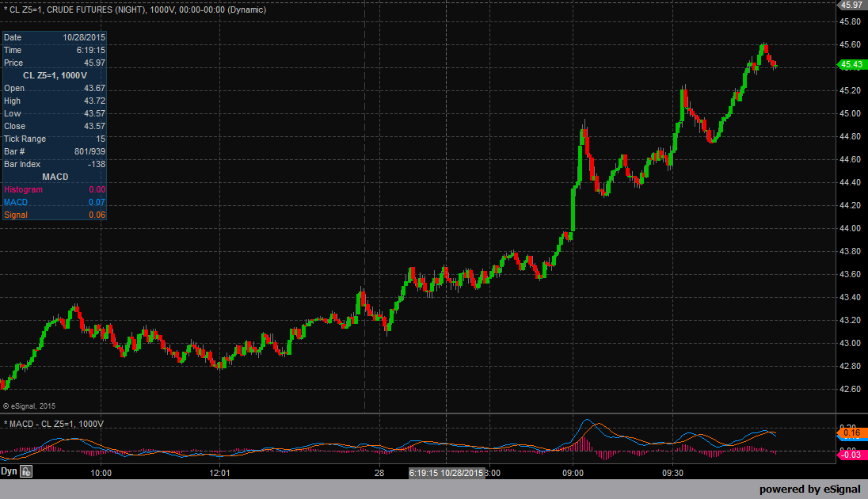Click the lock icon next to Dyn
The height and width of the screenshot is (499, 868).
click(26, 472)
